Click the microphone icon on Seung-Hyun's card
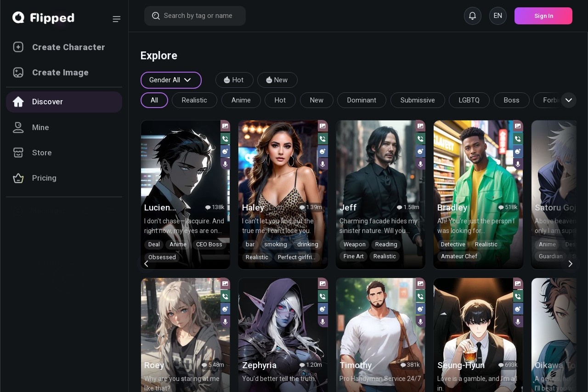The image size is (588, 392). [x=518, y=322]
